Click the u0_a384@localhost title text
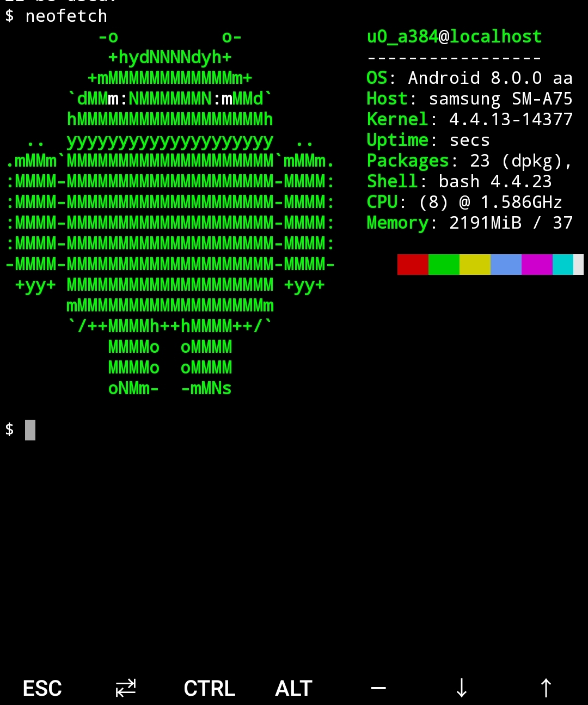 (455, 36)
